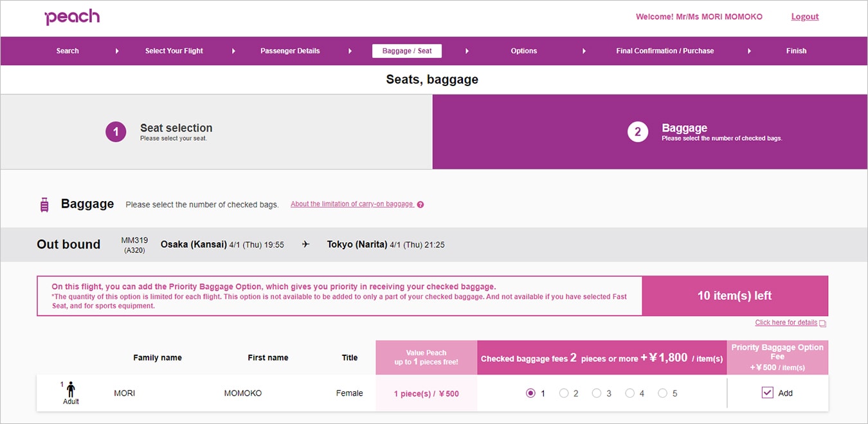
Task: Click the Seats, baggage page heading
Action: point(432,80)
